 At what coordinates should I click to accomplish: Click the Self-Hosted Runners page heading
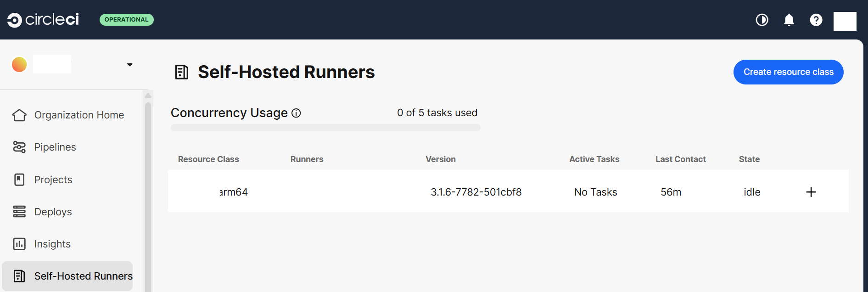[286, 72]
